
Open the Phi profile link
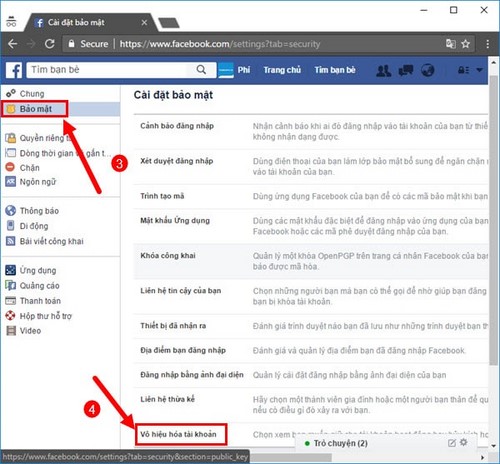(x=244, y=70)
